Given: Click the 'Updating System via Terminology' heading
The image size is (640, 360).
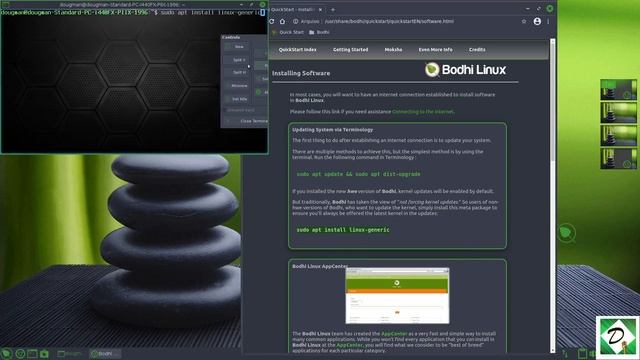Looking at the screenshot, I should click(332, 130).
